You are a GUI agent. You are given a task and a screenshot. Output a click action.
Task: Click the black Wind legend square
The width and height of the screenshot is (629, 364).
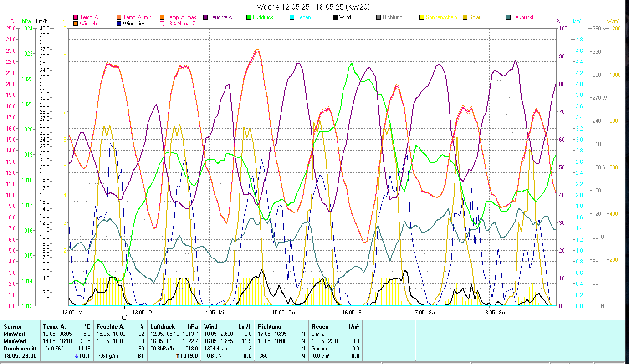[x=335, y=18]
